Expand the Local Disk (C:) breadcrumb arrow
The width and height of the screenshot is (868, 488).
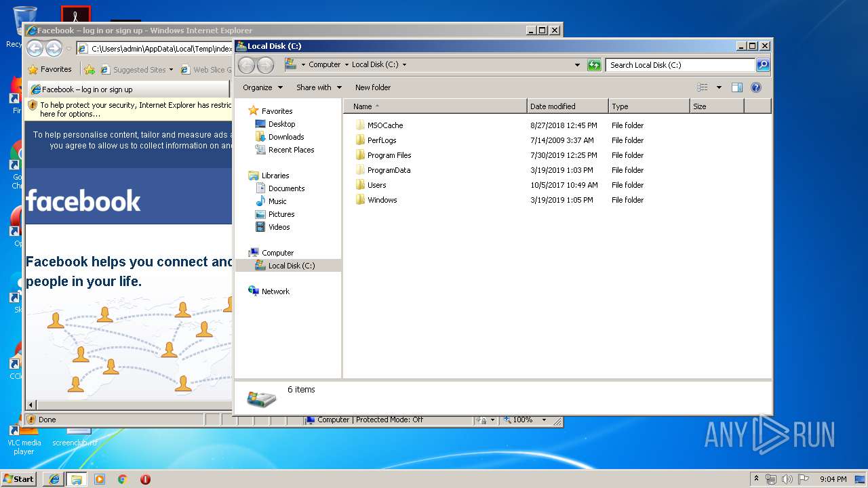[x=405, y=65]
